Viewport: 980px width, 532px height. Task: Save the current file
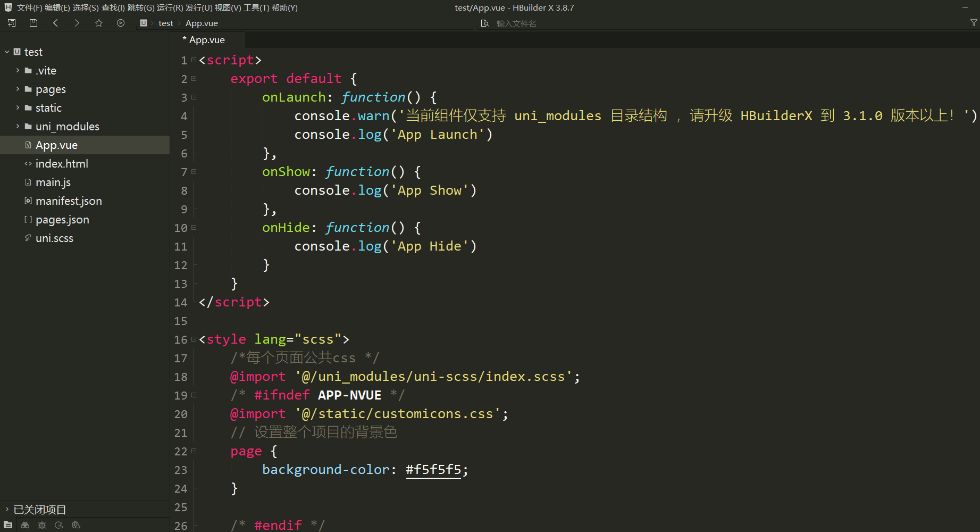(x=33, y=23)
